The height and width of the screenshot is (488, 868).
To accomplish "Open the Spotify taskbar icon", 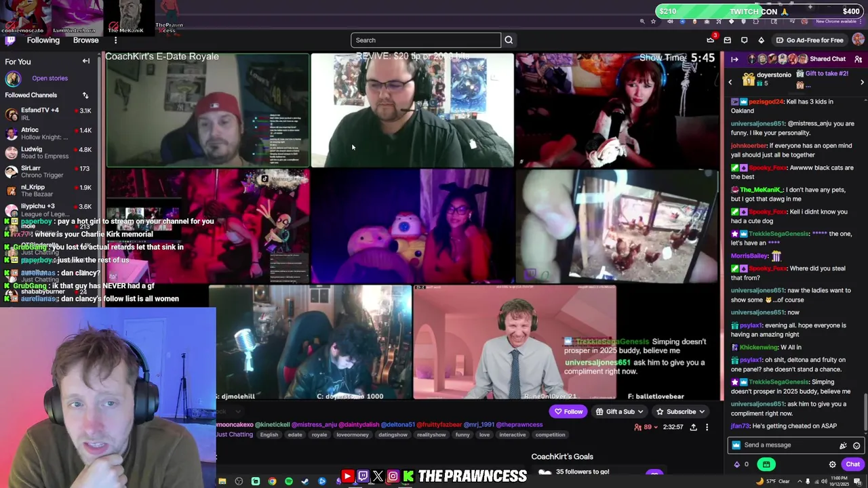I will pos(289,481).
